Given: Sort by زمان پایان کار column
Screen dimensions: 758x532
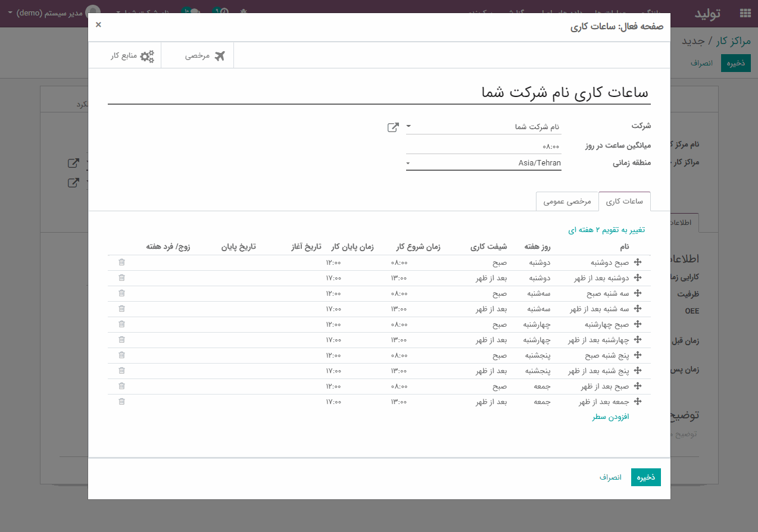Looking at the screenshot, I should [x=353, y=247].
